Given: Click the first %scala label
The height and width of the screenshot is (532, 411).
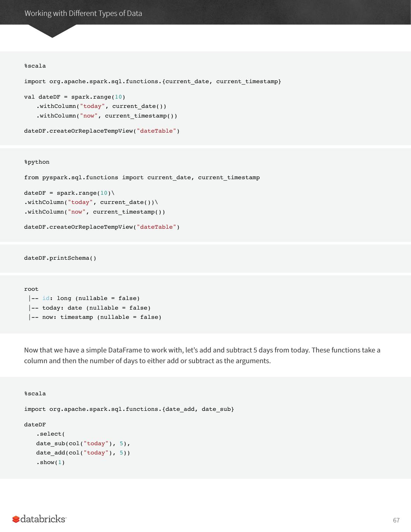Looking at the screenshot, I should pos(35,66).
